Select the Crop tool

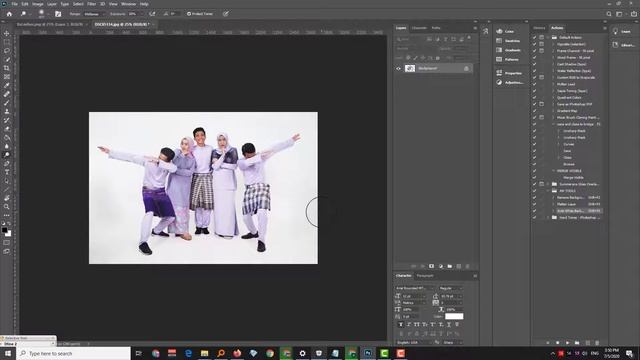pos(7,68)
